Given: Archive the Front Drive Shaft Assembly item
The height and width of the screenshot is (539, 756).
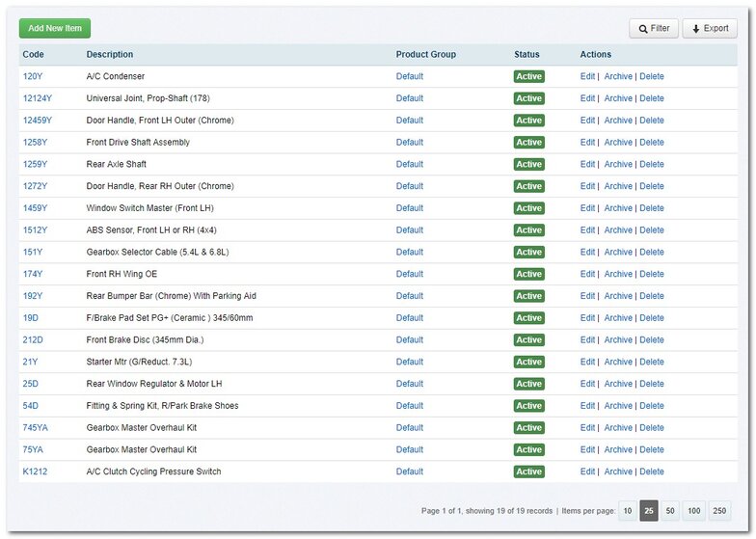Looking at the screenshot, I should [618, 143].
